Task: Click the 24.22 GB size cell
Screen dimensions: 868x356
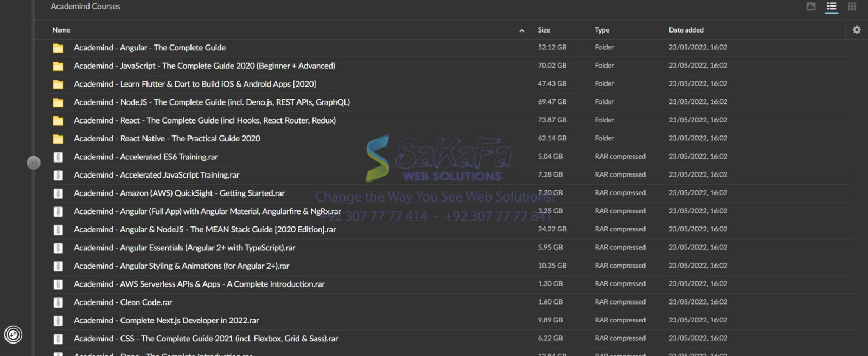Action: tap(552, 229)
